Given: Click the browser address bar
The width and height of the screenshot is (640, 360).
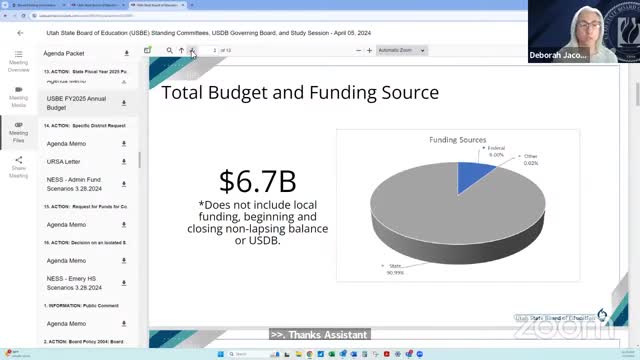Looking at the screenshot, I should pyautogui.click(x=278, y=16).
